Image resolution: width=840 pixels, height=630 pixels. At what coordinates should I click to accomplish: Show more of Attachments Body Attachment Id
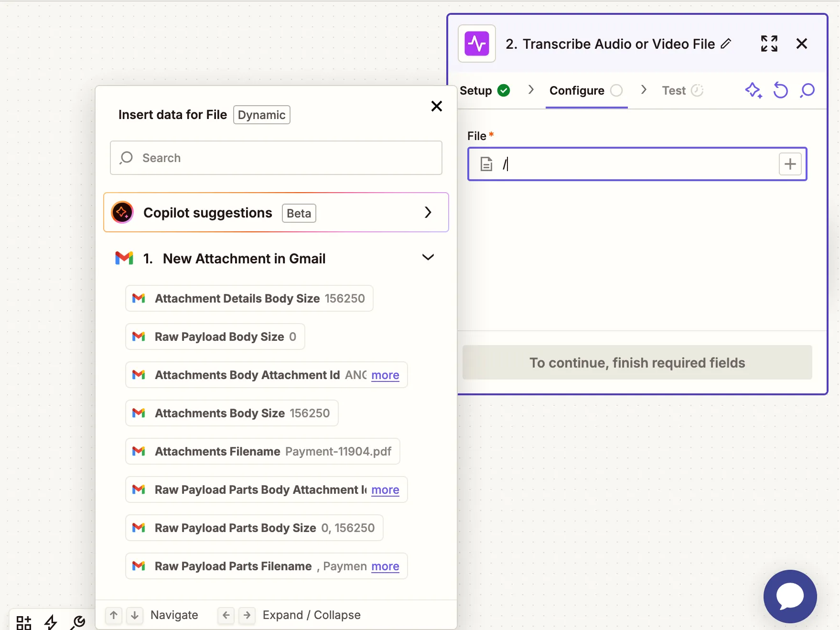[385, 375]
